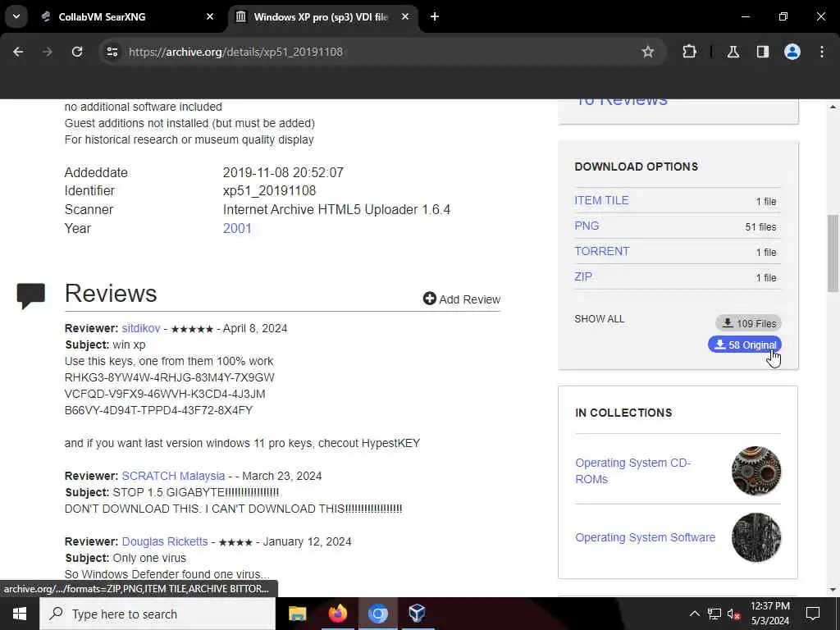
Task: Click the muted volume tray icon
Action: point(734,614)
